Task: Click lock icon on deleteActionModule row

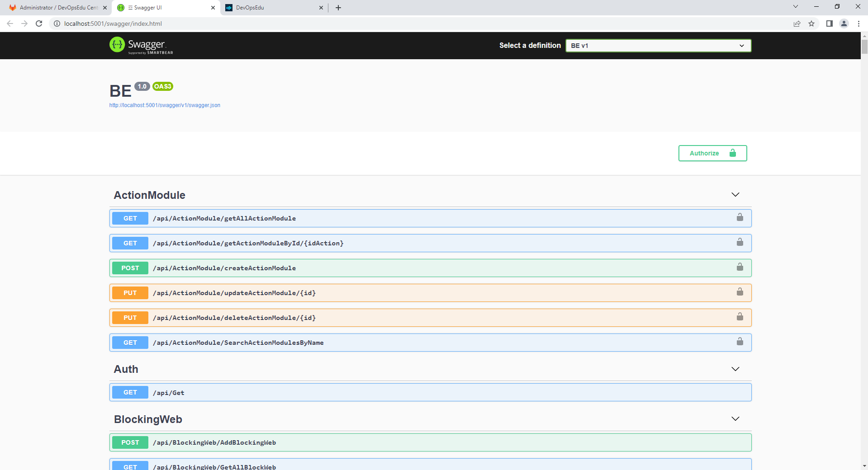Action: (x=740, y=317)
